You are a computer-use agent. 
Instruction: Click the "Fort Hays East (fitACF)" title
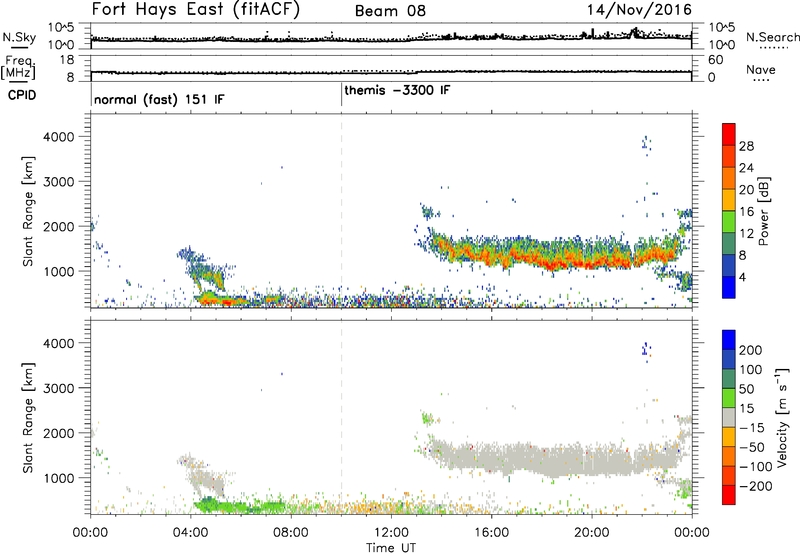pyautogui.click(x=196, y=10)
